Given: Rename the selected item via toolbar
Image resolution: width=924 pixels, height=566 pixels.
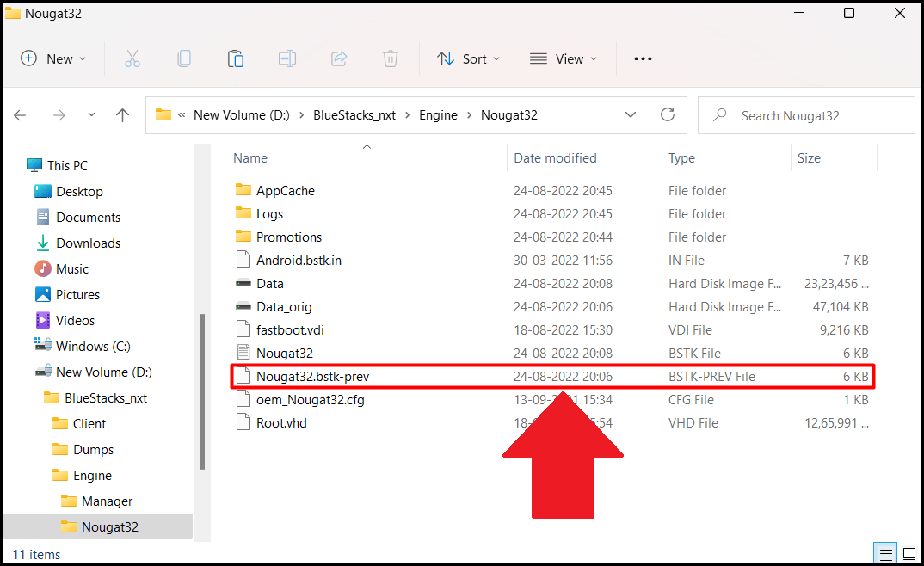Looking at the screenshot, I should [287, 58].
